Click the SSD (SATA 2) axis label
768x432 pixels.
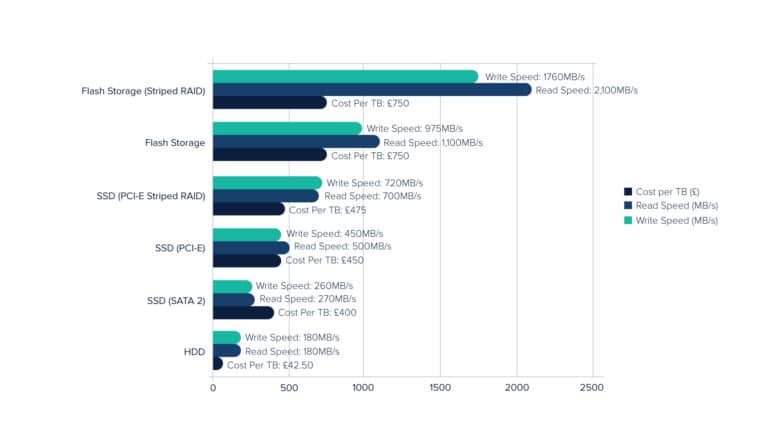176,301
